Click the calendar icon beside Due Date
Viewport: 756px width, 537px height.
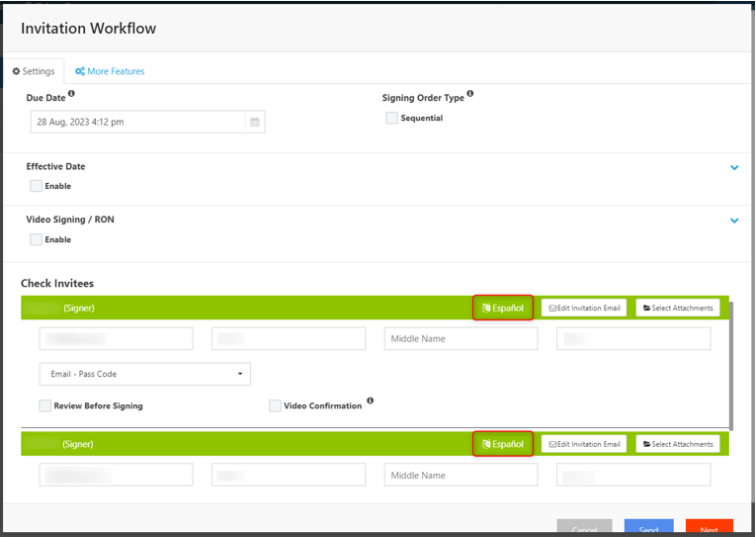(x=255, y=122)
